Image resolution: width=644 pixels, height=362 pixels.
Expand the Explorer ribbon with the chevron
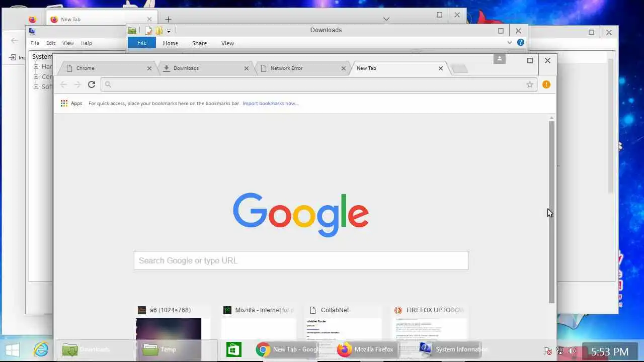(x=510, y=43)
